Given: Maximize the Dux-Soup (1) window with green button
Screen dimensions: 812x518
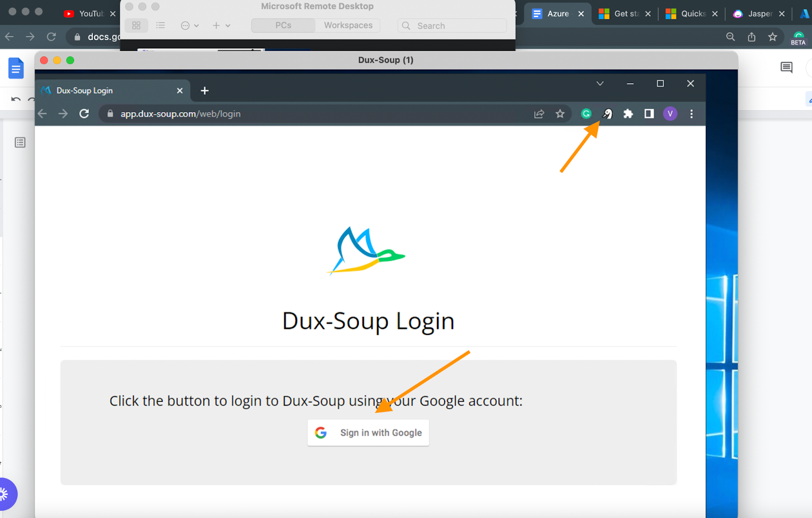Looking at the screenshot, I should click(71, 60).
